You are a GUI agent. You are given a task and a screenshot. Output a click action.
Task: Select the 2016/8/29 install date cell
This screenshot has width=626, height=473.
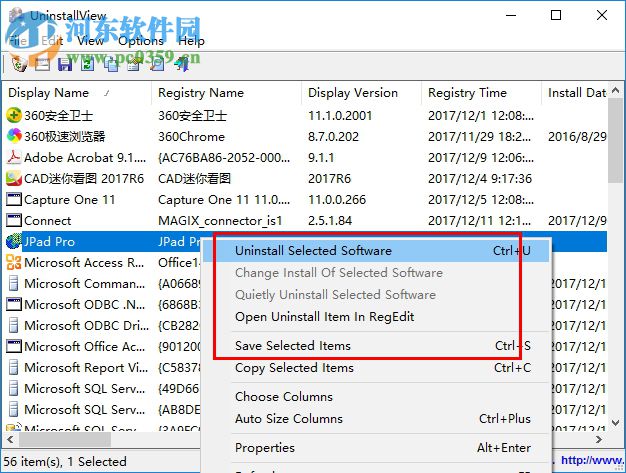coord(577,137)
